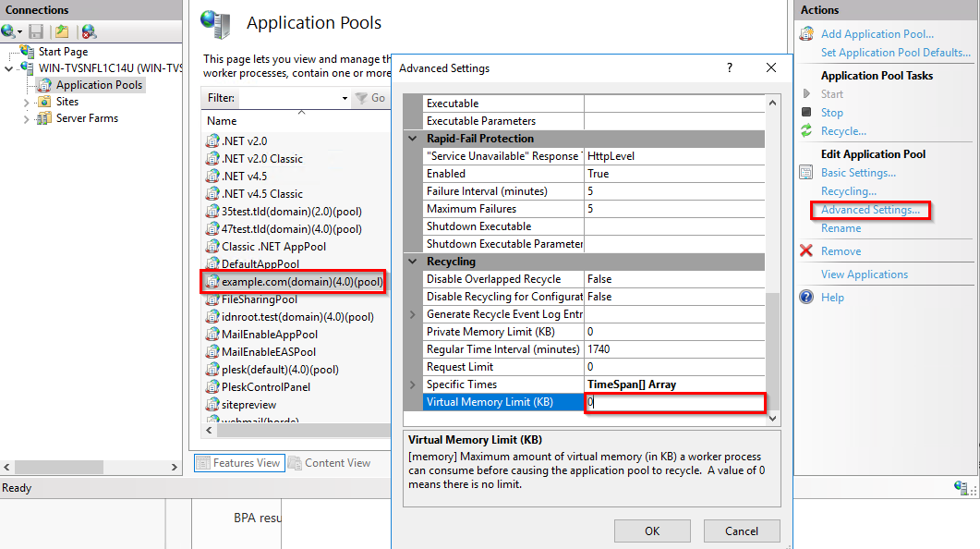
Task: Click the Stop application pool icon
Action: tap(806, 113)
